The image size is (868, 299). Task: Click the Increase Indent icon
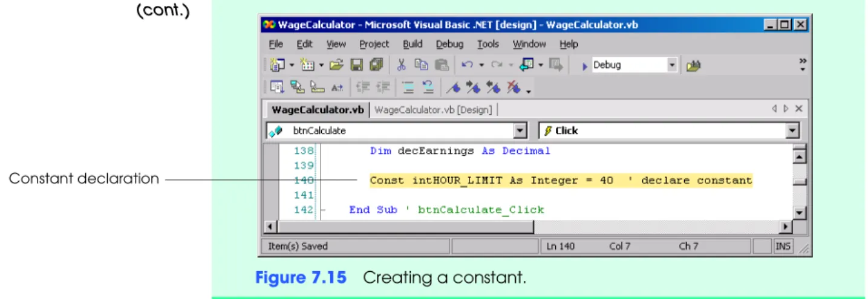(383, 88)
